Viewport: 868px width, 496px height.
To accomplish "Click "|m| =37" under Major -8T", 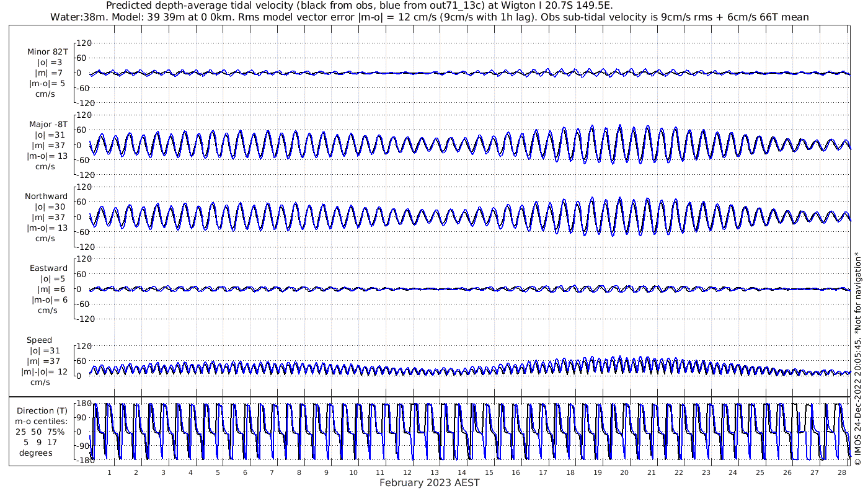I will 48,146.
